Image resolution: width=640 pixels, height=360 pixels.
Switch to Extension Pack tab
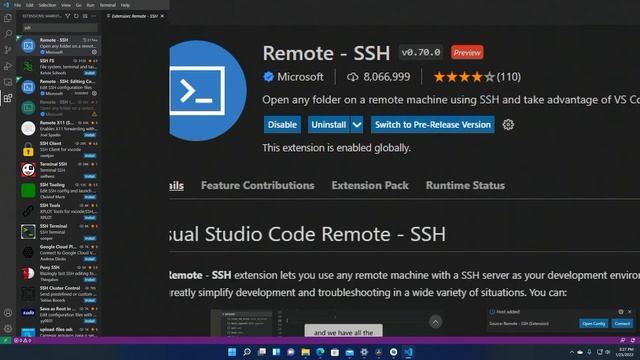(x=370, y=185)
